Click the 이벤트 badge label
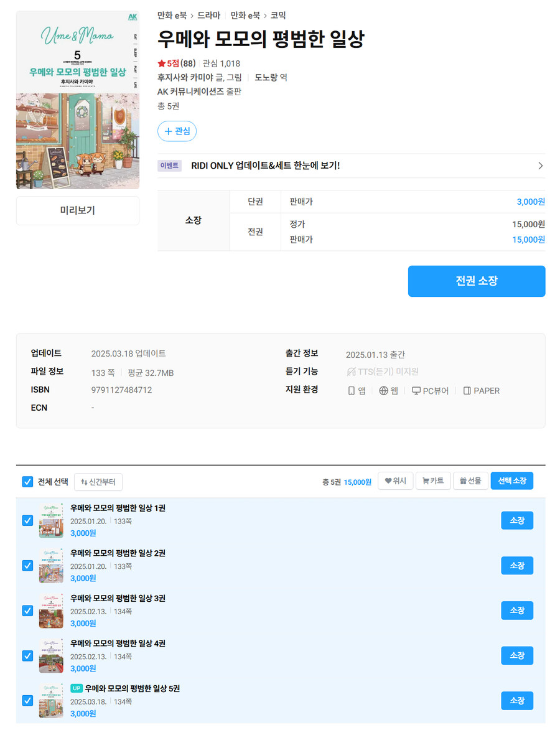Image resolution: width=560 pixels, height=735 pixels. pos(169,166)
